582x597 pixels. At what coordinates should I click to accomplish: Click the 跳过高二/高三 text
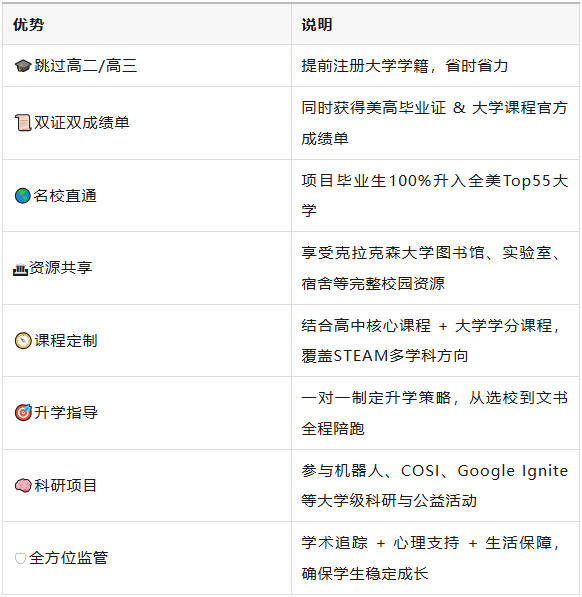pos(86,66)
